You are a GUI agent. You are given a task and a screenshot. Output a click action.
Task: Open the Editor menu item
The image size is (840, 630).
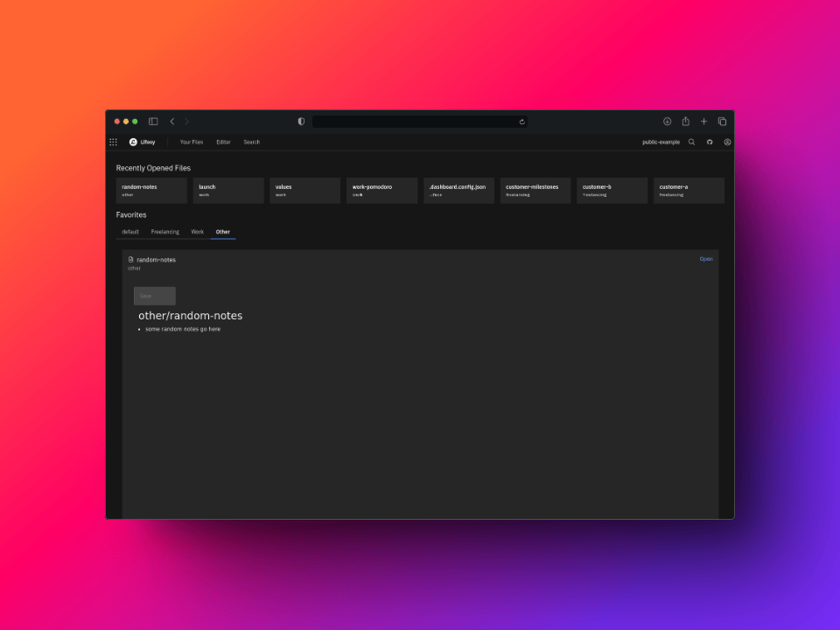tap(223, 142)
